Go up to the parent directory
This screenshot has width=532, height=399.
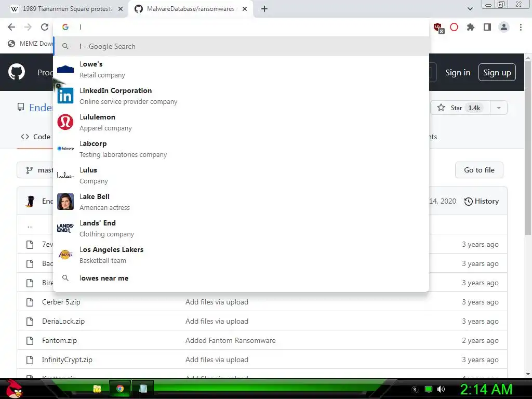pyautogui.click(x=30, y=225)
